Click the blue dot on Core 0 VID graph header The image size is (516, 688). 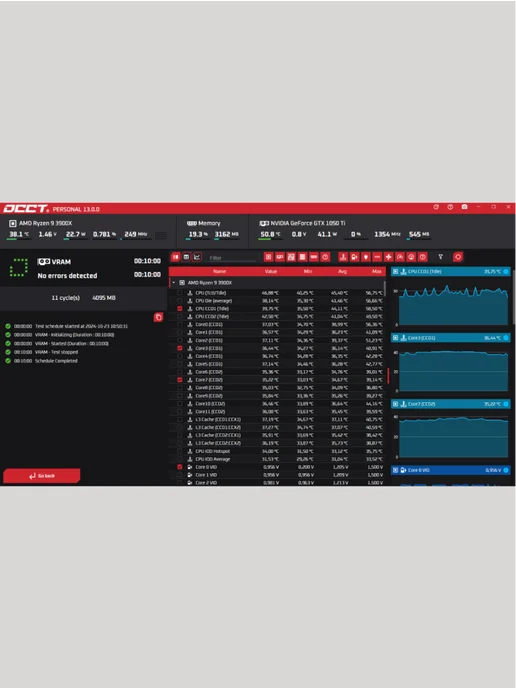coord(506,470)
